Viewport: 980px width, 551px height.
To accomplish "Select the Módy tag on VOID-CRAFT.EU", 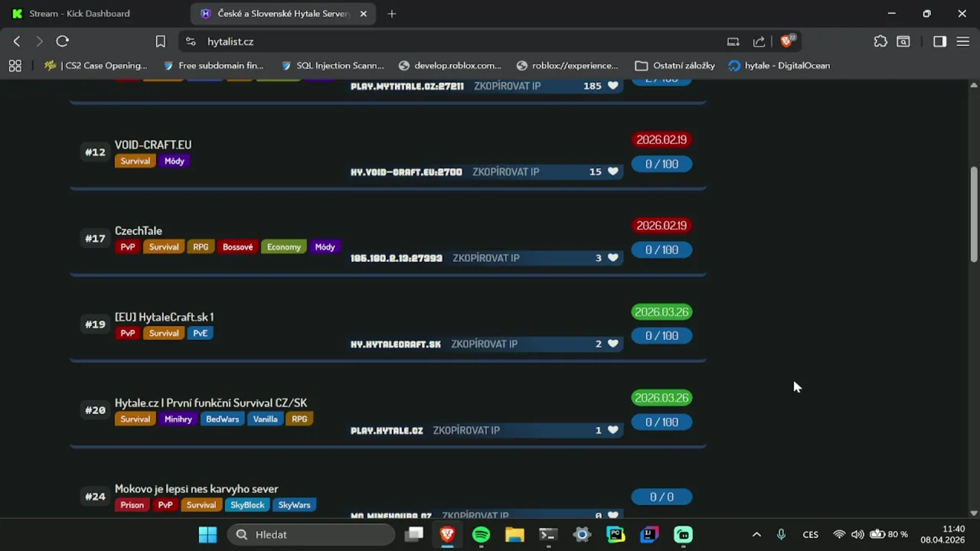I will [x=175, y=161].
